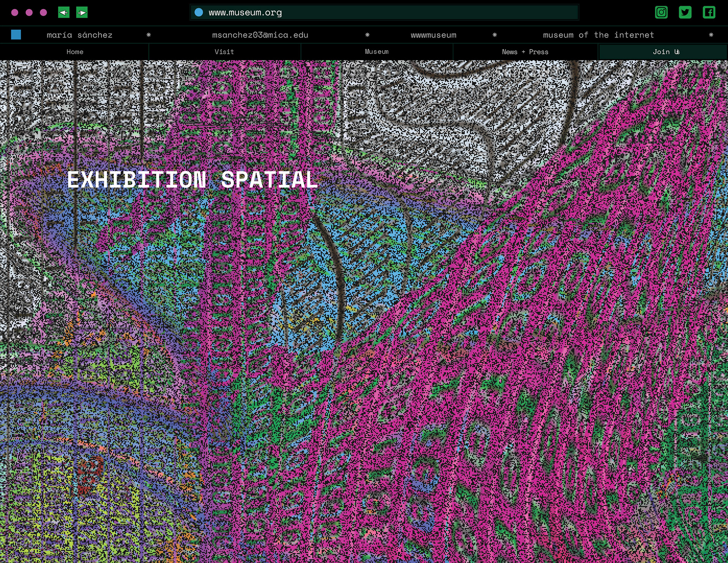Screen dimensions: 728x563
Task: Click the wwwmuseum text link
Action: pos(433,35)
